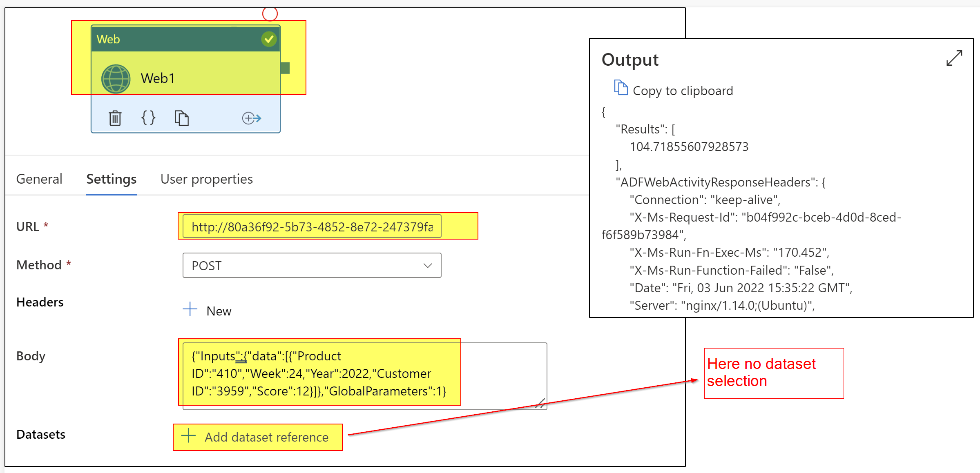Click the Server nginx line in Output
Viewport: 980px width, 473px height.
722,305
